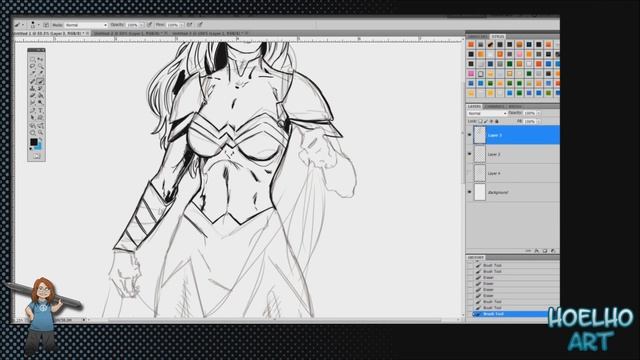Toggle the Brushes panel from options bar

[46, 25]
